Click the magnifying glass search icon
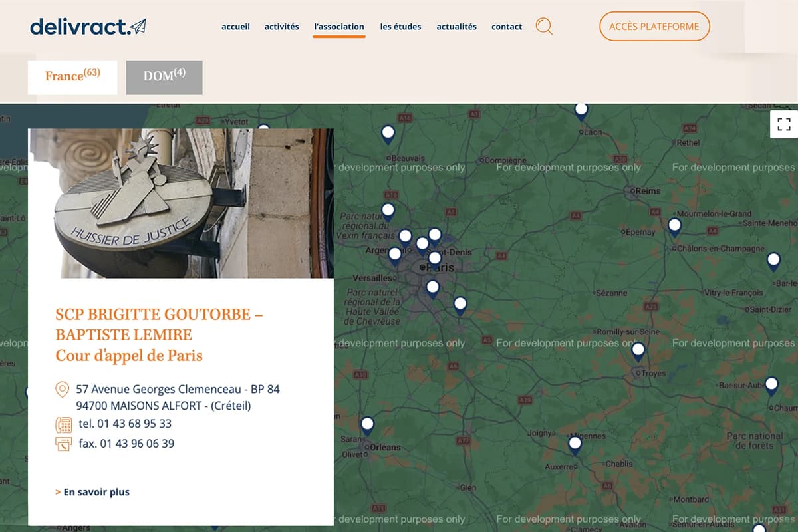Viewport: 798px width, 532px height. pos(544,27)
